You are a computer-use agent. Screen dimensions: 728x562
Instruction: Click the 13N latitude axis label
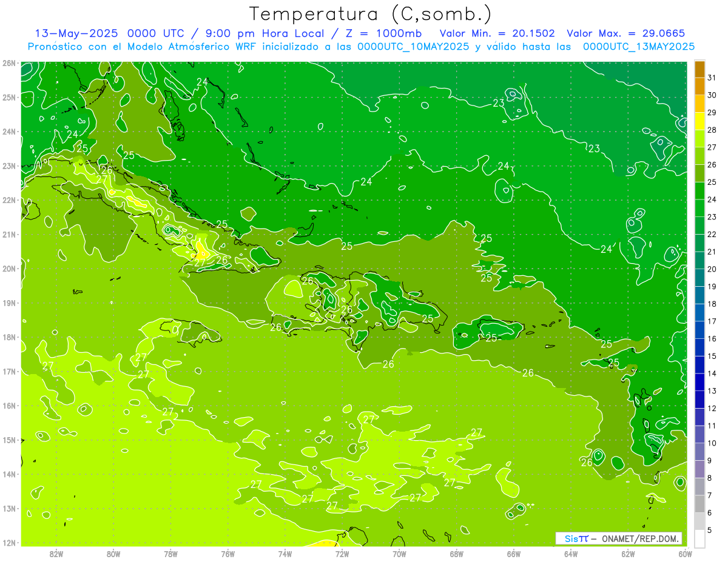pos(8,508)
